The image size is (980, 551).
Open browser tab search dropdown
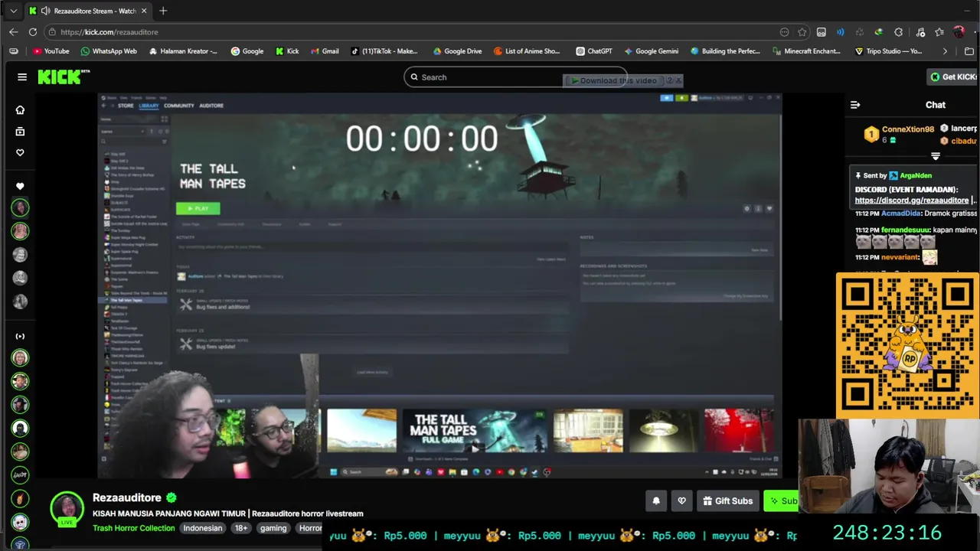pos(13,11)
